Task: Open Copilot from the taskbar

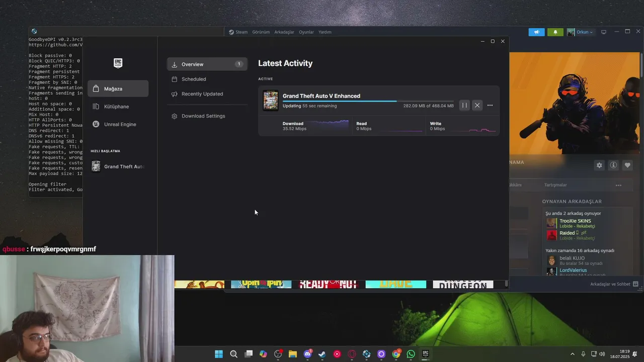Action: (263, 354)
